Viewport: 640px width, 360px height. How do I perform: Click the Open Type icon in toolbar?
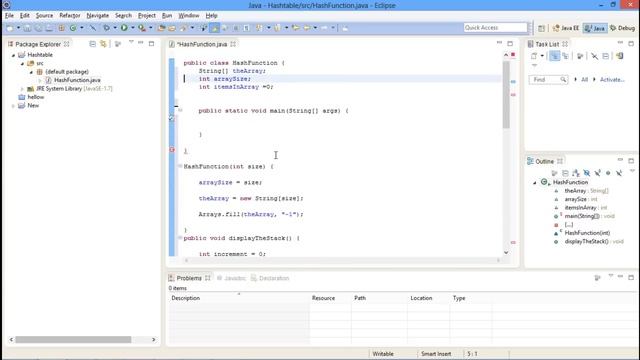pyautogui.click(x=161, y=28)
